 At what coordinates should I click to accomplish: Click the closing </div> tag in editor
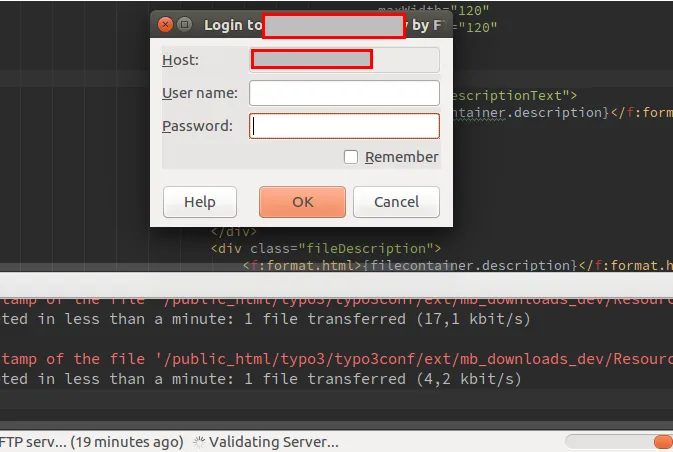[x=233, y=232]
